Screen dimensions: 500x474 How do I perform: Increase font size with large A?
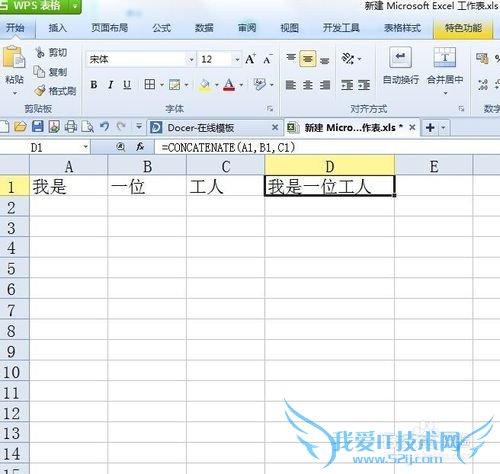click(x=250, y=59)
